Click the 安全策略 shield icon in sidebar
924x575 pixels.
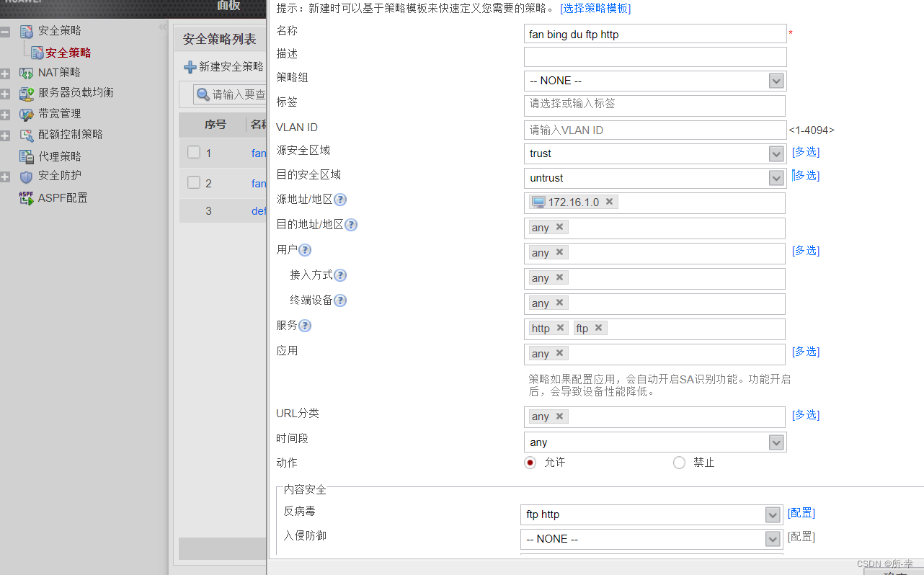27,31
